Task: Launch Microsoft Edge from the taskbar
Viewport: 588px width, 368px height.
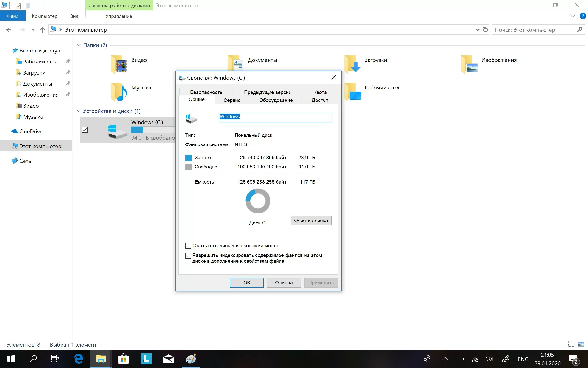Action: (x=79, y=359)
